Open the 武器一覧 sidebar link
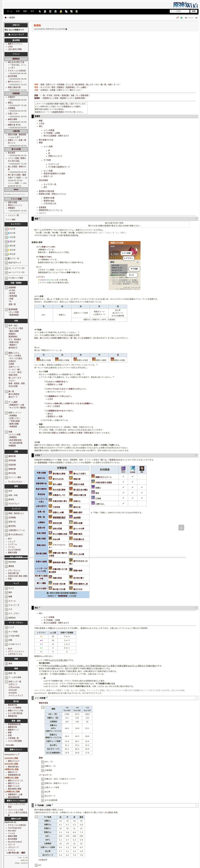 pyautogui.click(x=12, y=304)
